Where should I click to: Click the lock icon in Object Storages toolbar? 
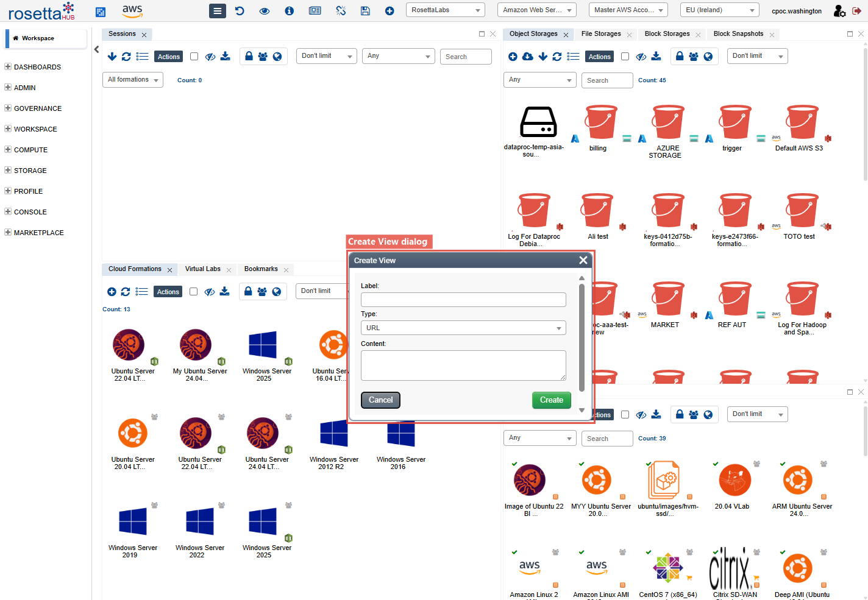click(x=680, y=57)
